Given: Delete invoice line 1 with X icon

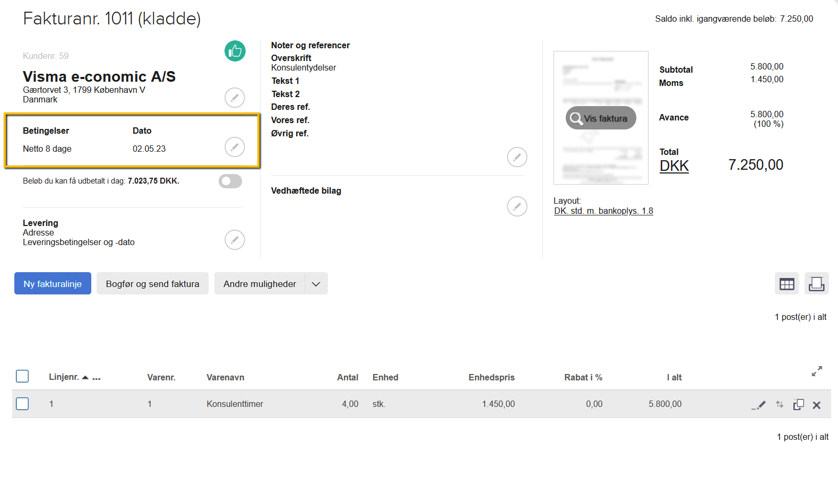Looking at the screenshot, I should click(x=816, y=405).
